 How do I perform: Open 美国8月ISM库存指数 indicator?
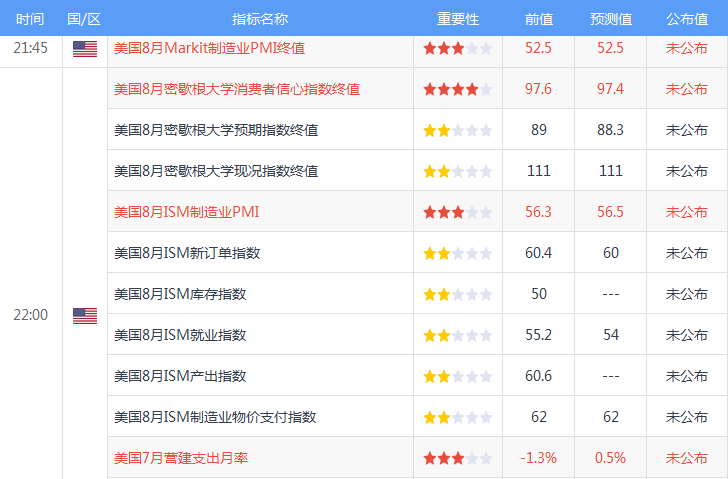(180, 294)
